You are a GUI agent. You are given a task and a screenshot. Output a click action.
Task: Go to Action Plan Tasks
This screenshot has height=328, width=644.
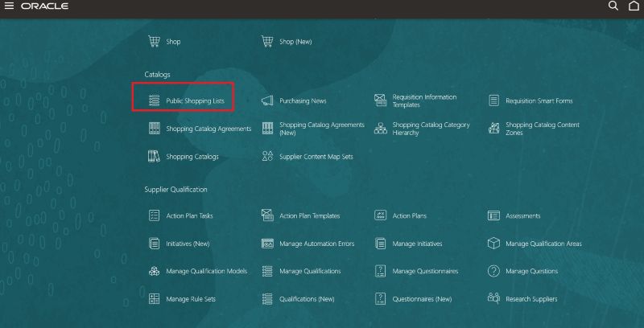click(189, 215)
